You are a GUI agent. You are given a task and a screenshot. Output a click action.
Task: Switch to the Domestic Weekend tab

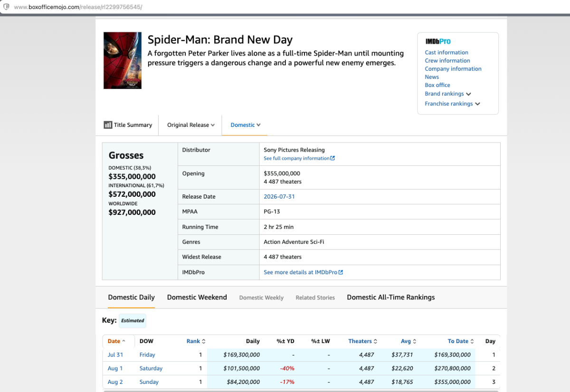pyautogui.click(x=197, y=297)
